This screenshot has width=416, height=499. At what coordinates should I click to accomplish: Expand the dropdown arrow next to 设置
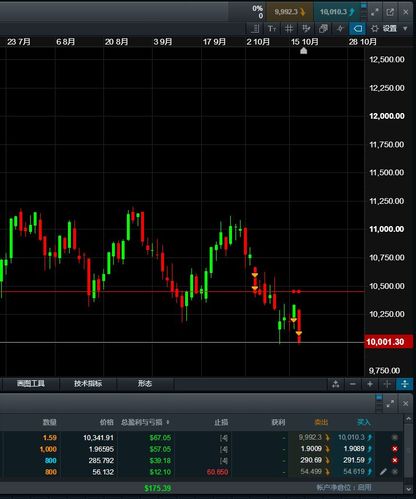click(405, 29)
